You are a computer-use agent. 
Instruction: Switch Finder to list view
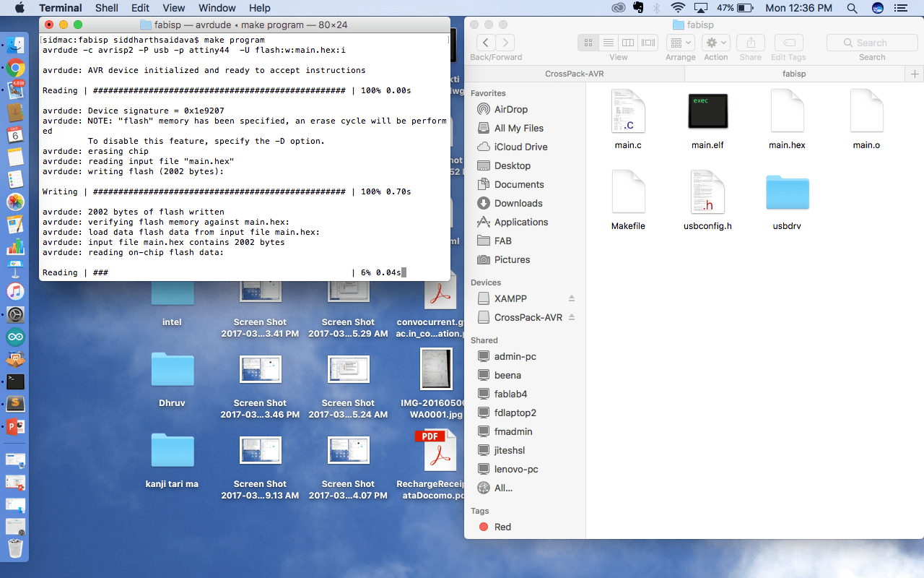pyautogui.click(x=609, y=43)
